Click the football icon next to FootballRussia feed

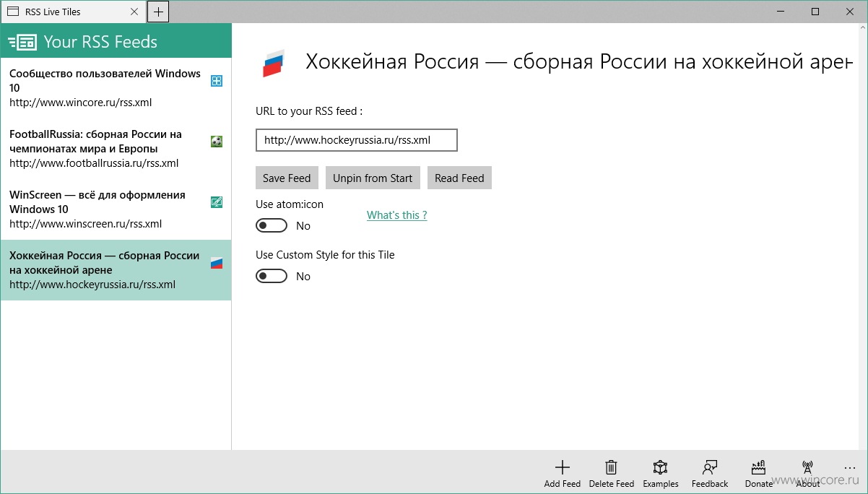pos(217,142)
